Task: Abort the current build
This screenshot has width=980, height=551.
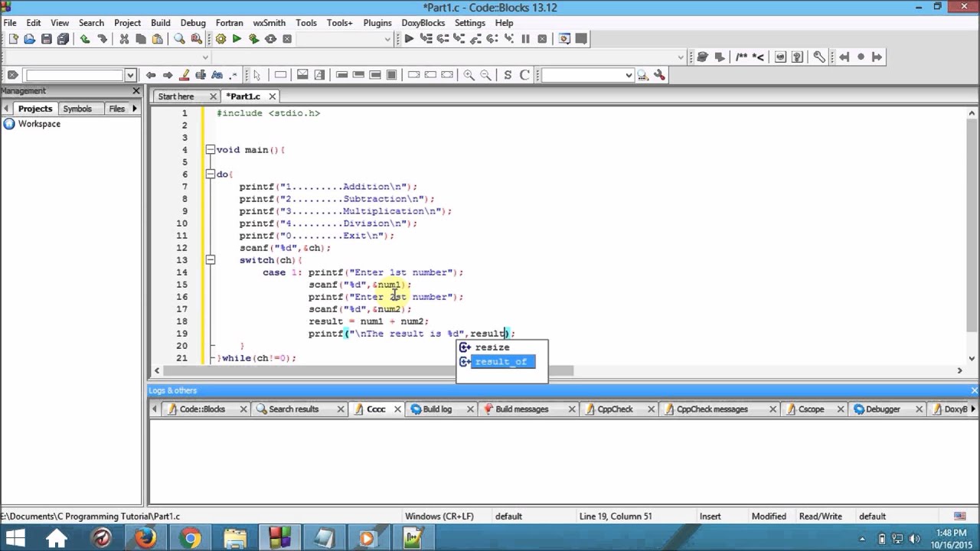Action: 287,39
